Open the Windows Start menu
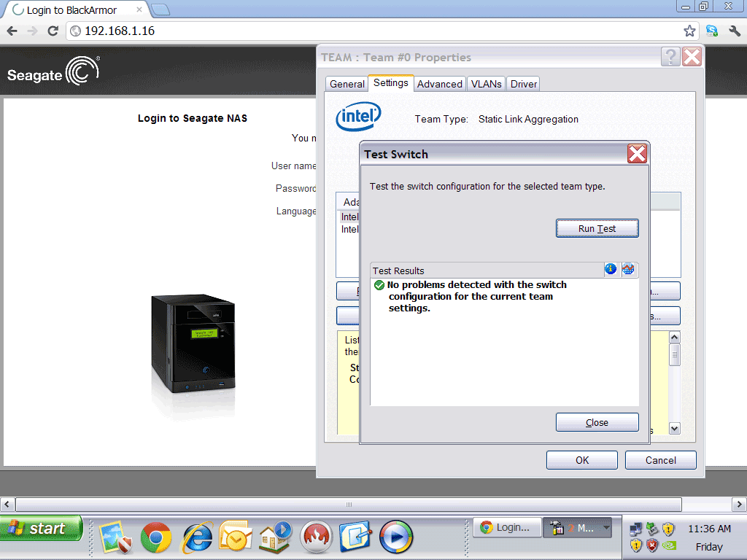The image size is (747, 560). (41, 528)
